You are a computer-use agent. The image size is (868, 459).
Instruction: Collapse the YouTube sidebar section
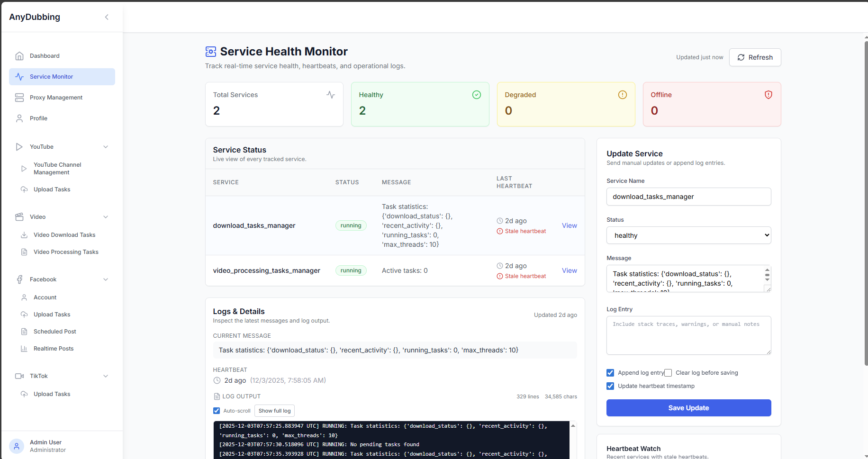coord(106,147)
